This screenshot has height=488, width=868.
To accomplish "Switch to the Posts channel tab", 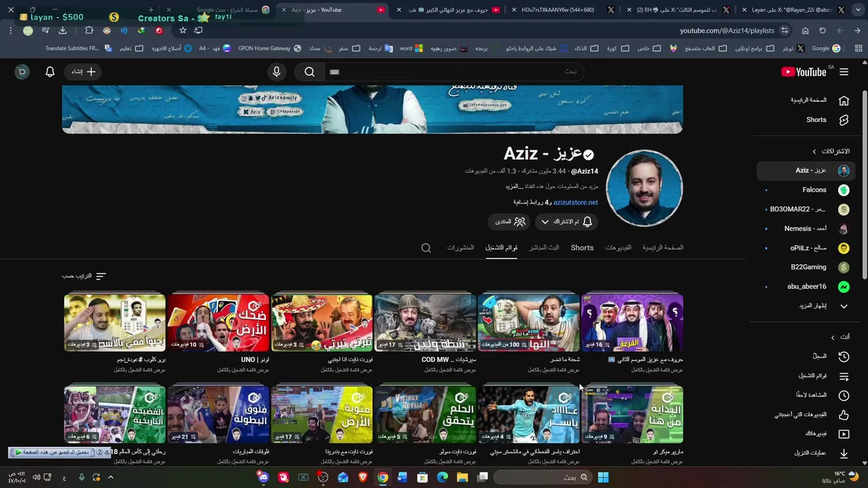I will [460, 248].
